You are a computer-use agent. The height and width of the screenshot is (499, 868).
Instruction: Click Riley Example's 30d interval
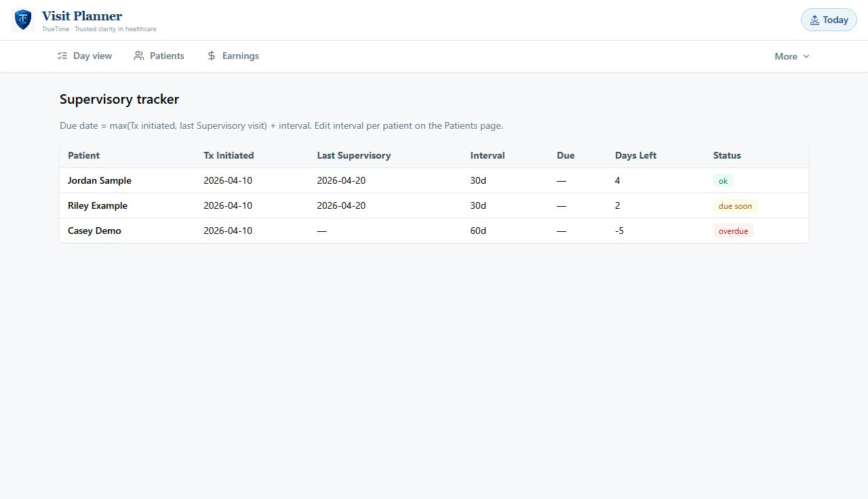pos(478,205)
